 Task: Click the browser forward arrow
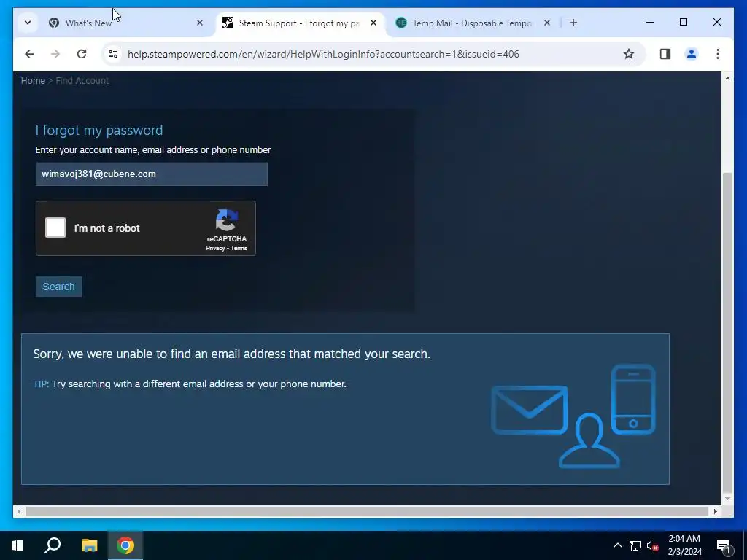click(55, 54)
